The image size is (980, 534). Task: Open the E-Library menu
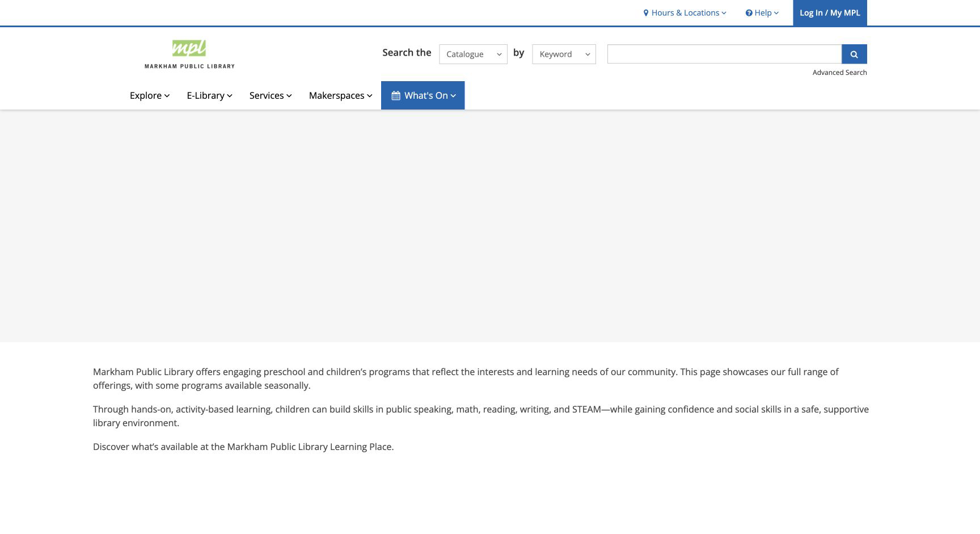[209, 96]
